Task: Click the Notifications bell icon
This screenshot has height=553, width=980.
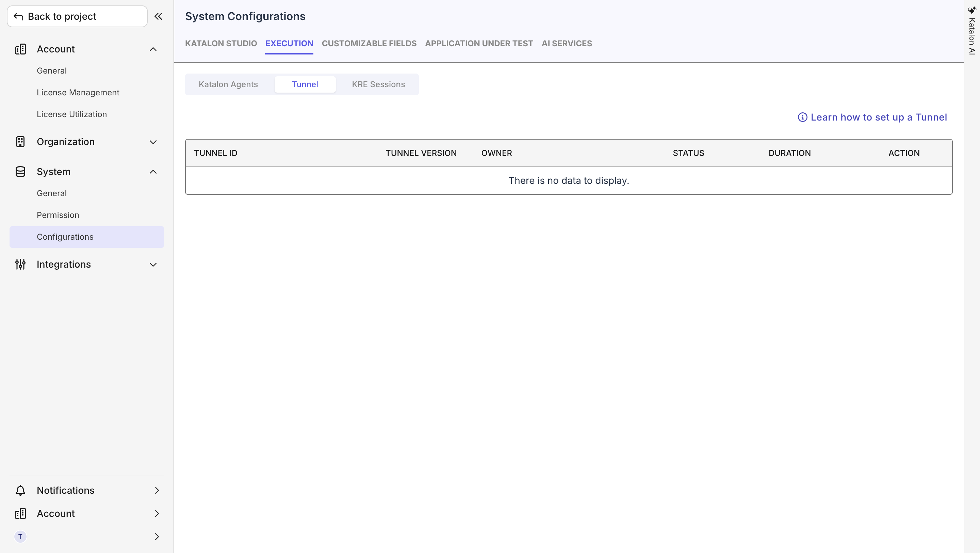Action: (x=20, y=490)
